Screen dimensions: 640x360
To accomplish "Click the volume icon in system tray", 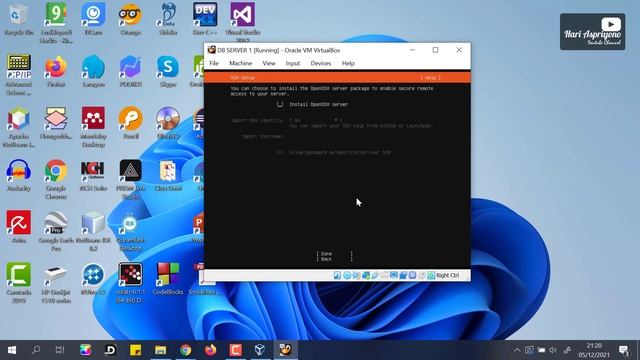I will (553, 350).
